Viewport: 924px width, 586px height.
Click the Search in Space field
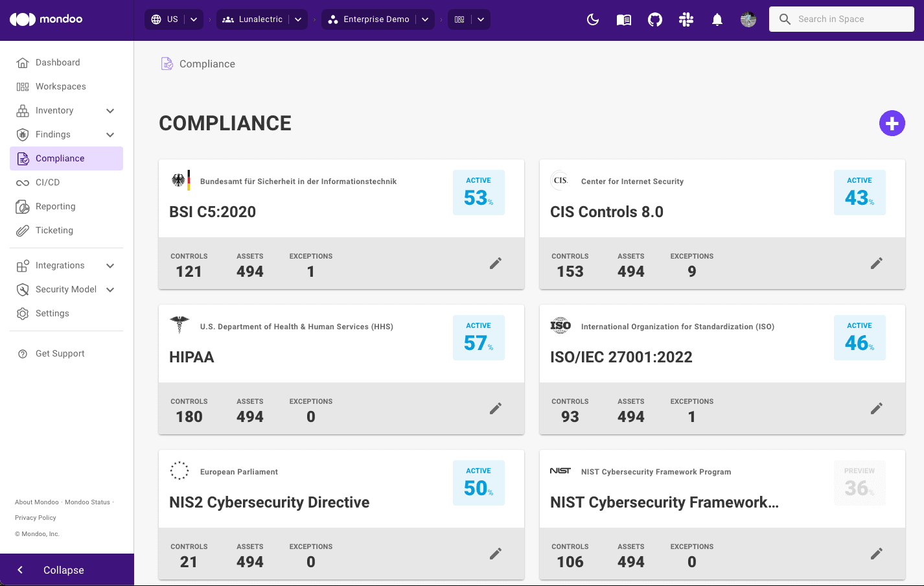click(x=841, y=19)
